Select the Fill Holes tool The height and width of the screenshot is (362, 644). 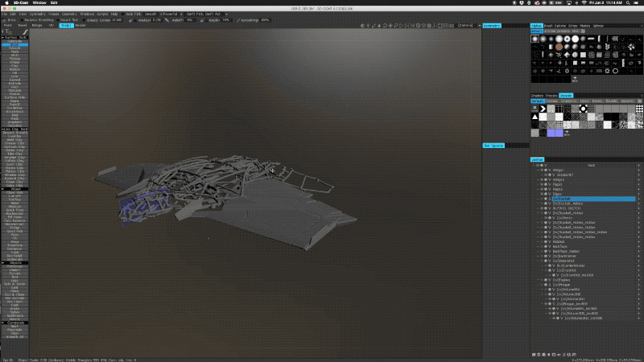14,217
